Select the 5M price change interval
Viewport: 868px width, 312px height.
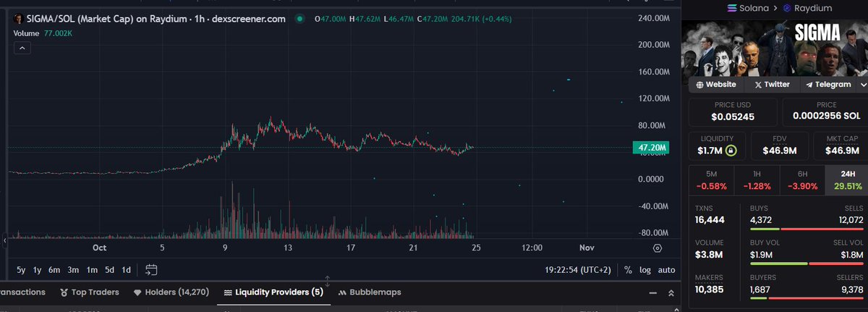[711, 180]
